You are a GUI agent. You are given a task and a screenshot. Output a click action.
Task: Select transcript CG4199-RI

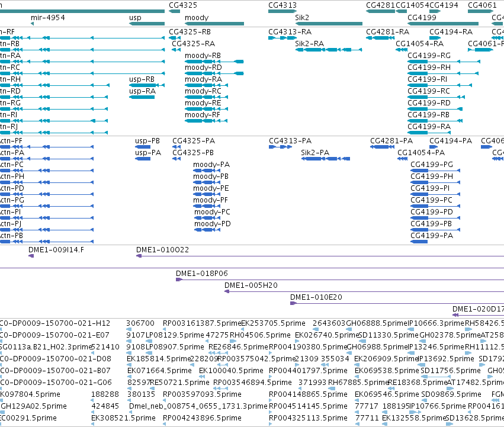coord(439,85)
